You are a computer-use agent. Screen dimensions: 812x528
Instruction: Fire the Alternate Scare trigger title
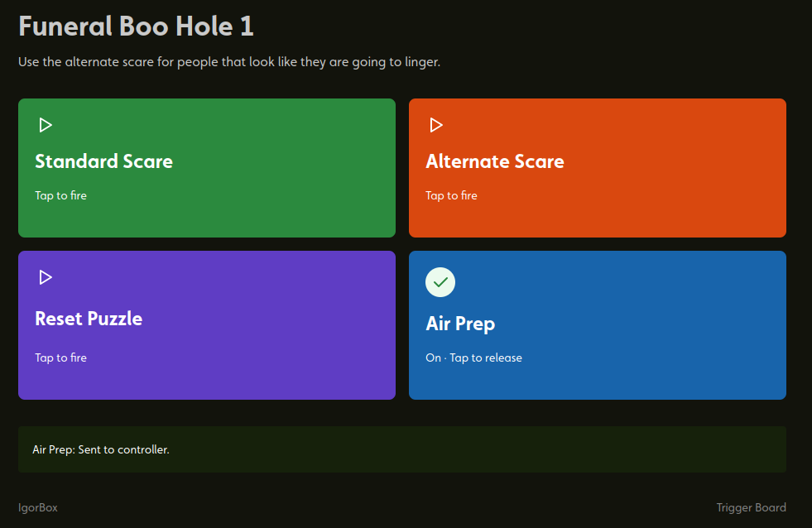point(494,161)
